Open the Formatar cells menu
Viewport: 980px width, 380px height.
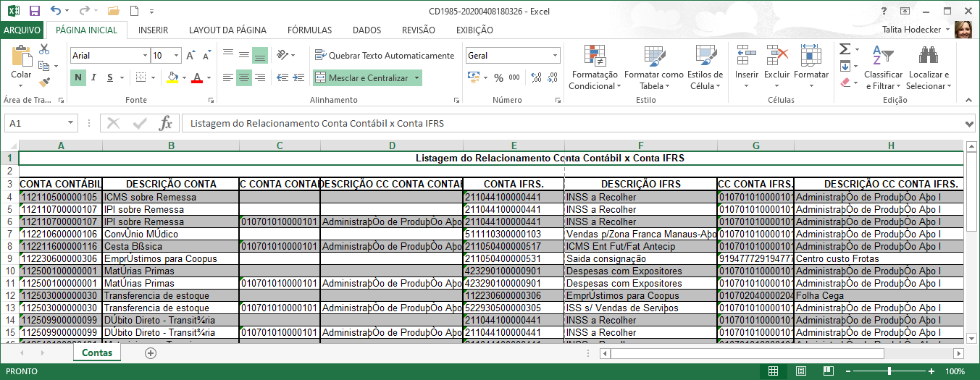point(811,67)
